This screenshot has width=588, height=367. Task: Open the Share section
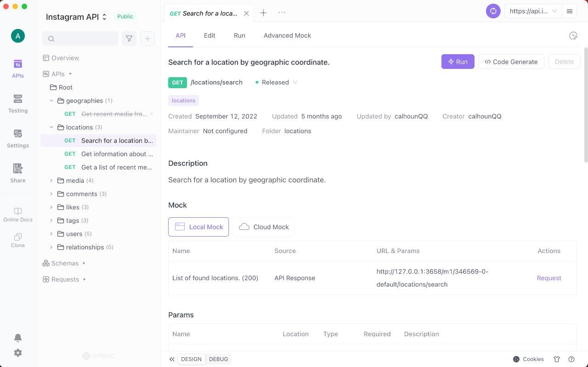pyautogui.click(x=18, y=174)
